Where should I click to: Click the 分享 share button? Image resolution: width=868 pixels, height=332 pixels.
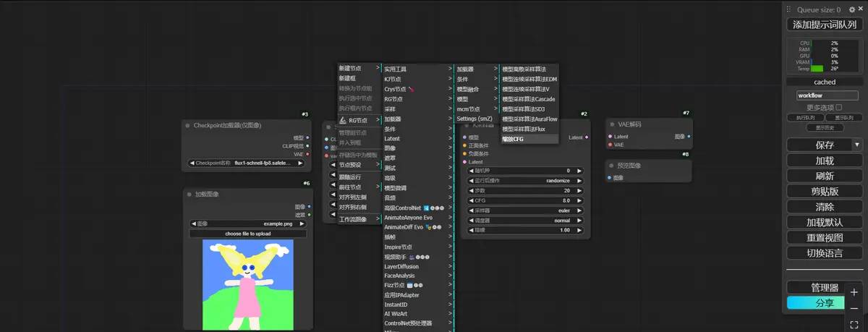[815, 303]
